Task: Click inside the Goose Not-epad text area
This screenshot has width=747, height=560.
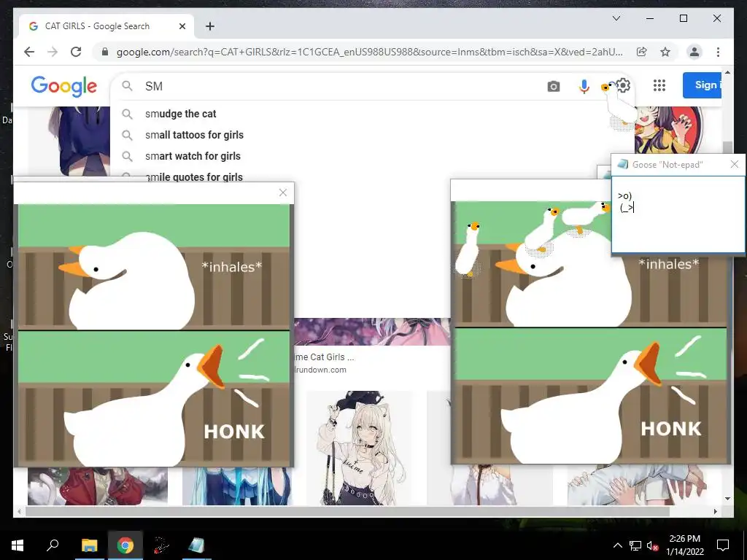Action: (x=678, y=214)
